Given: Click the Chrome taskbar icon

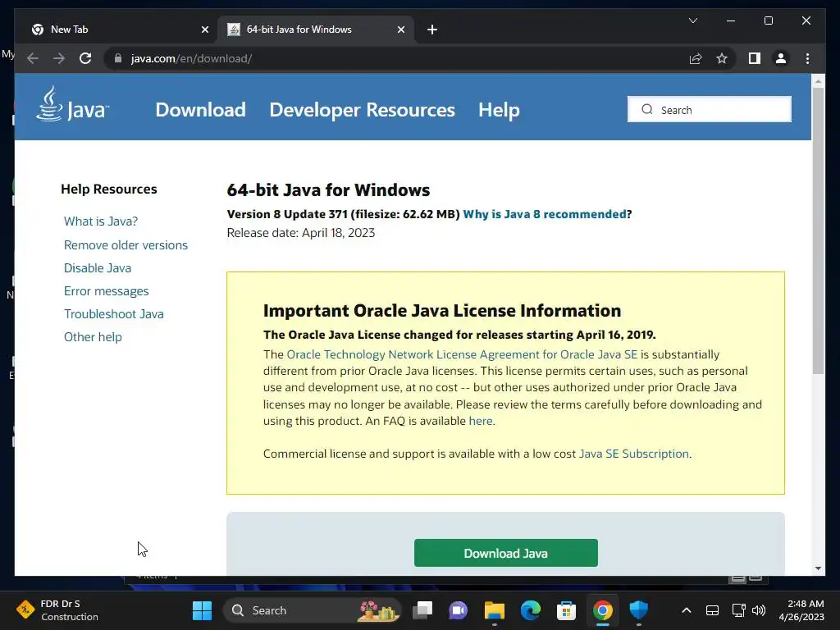Looking at the screenshot, I should [x=603, y=610].
